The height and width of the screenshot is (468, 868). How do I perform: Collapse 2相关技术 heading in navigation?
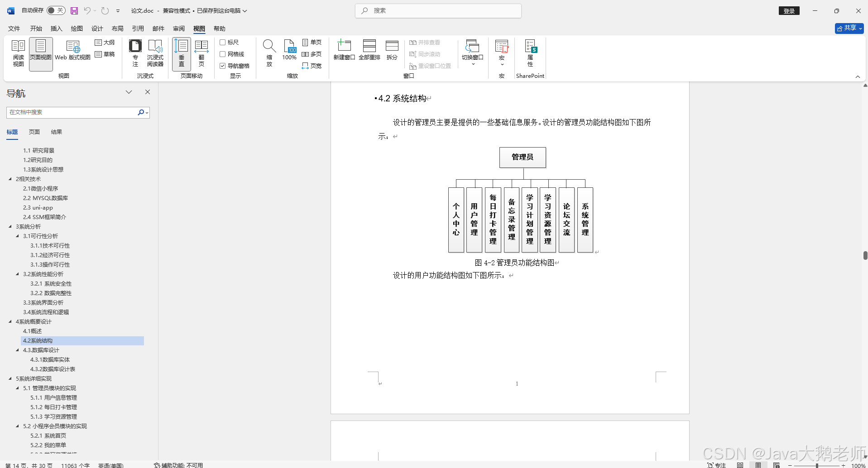click(10, 179)
